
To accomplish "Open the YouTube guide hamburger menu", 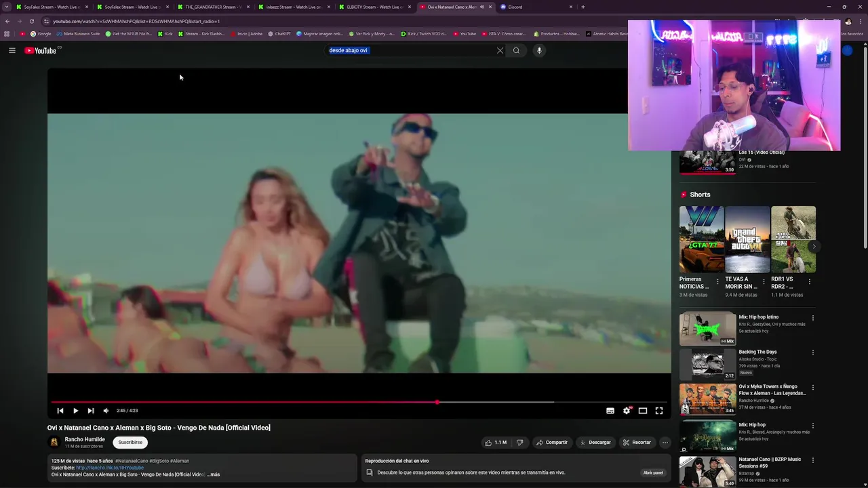I will pos(12,50).
